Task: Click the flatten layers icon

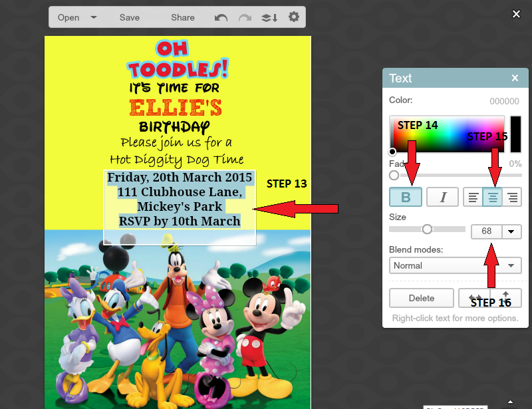Action: [269, 17]
